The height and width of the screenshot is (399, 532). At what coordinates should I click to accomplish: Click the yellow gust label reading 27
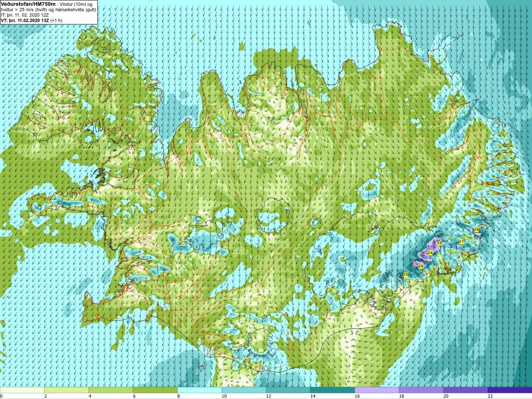(461, 241)
